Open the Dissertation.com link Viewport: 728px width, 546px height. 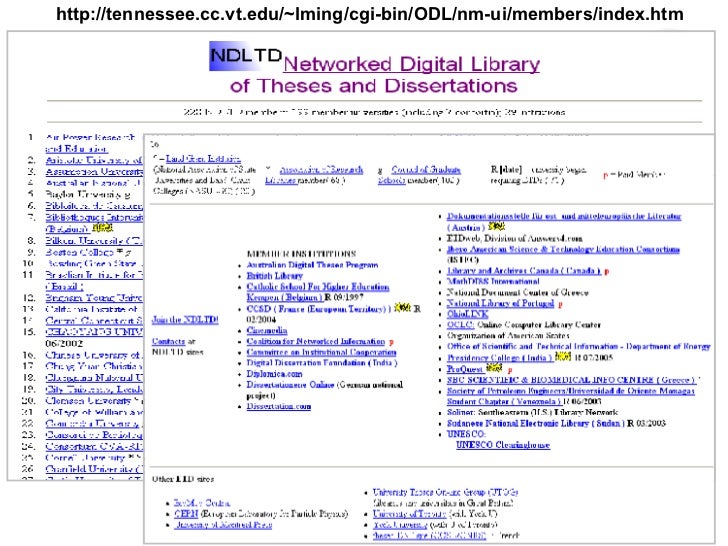pos(279,406)
